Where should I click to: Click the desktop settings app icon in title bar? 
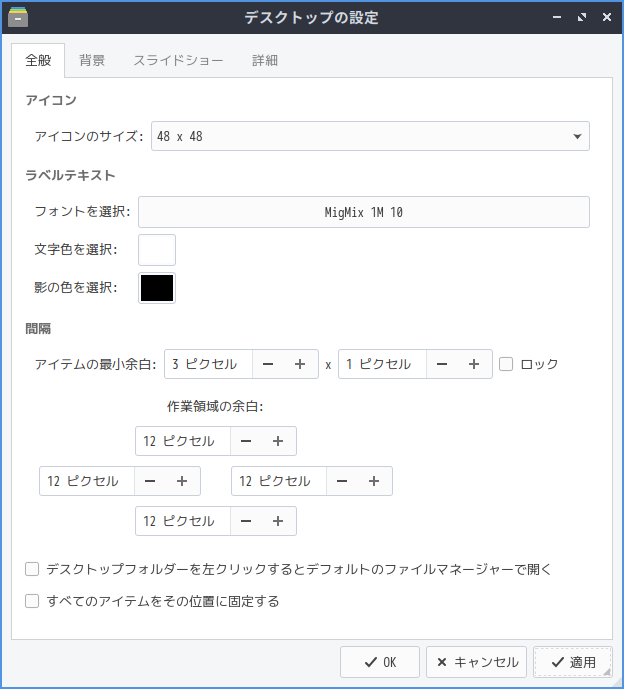click(x=18, y=17)
